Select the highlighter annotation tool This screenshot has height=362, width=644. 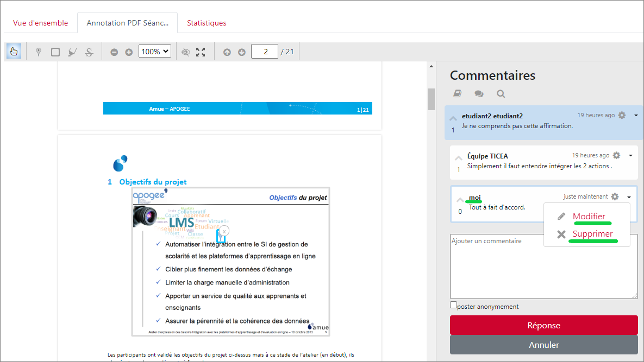pos(72,52)
